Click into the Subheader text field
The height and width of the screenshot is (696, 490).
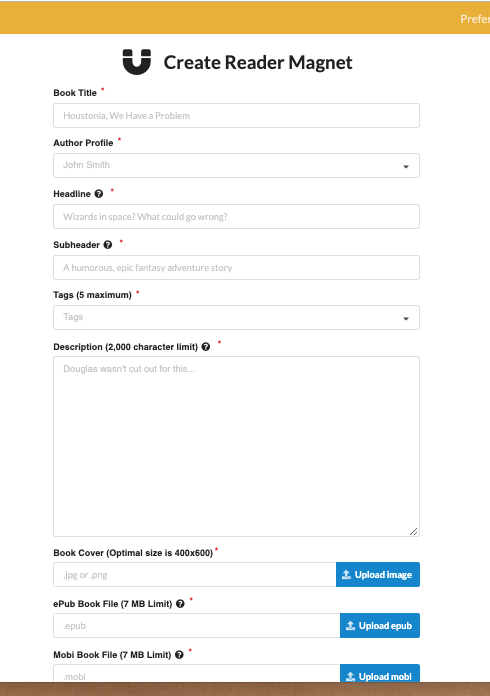(237, 268)
